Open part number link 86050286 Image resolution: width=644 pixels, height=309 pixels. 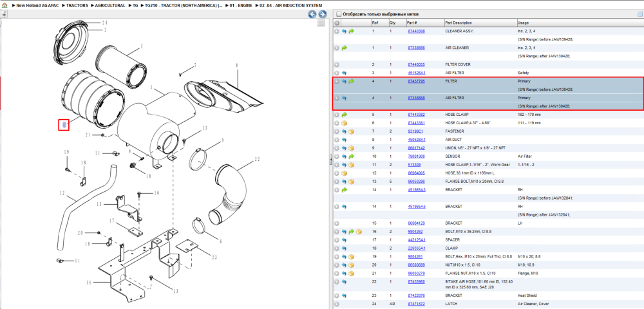pos(416,182)
